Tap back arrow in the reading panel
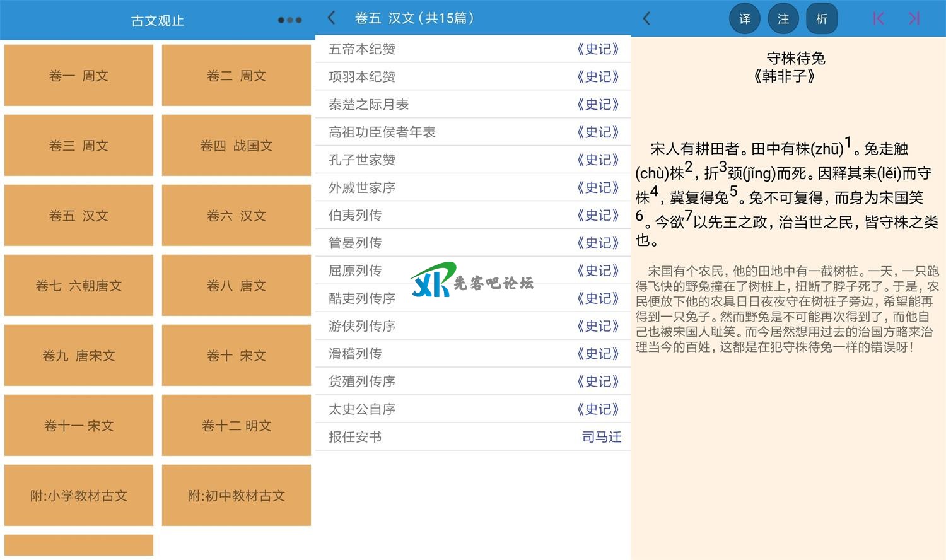 [646, 19]
